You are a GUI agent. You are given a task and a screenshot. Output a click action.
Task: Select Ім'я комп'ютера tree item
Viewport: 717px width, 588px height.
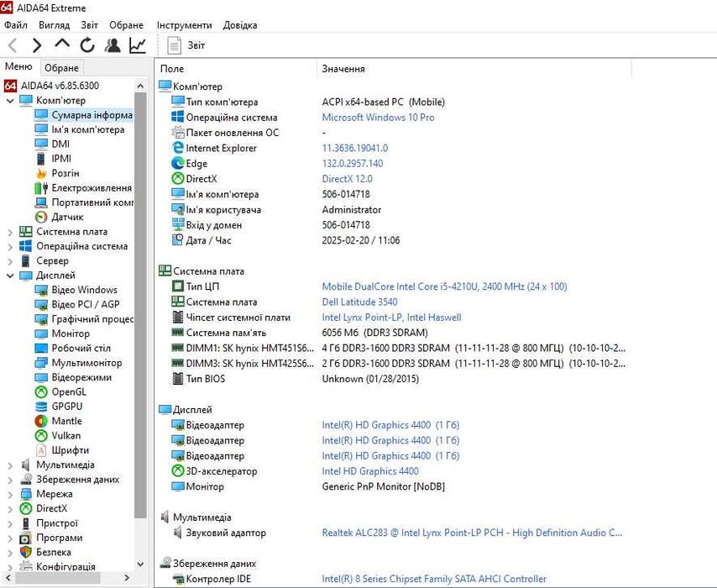coord(88,129)
